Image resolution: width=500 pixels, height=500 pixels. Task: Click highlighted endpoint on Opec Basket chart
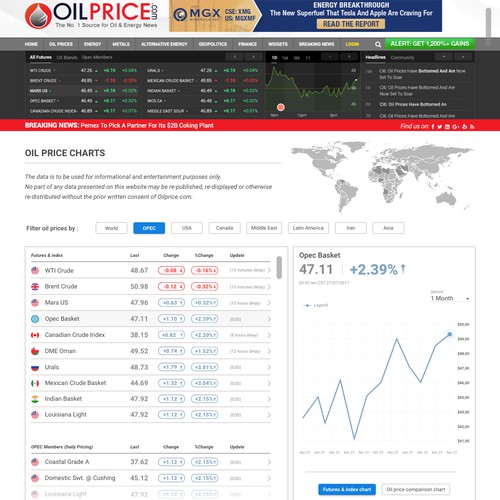coord(450,334)
